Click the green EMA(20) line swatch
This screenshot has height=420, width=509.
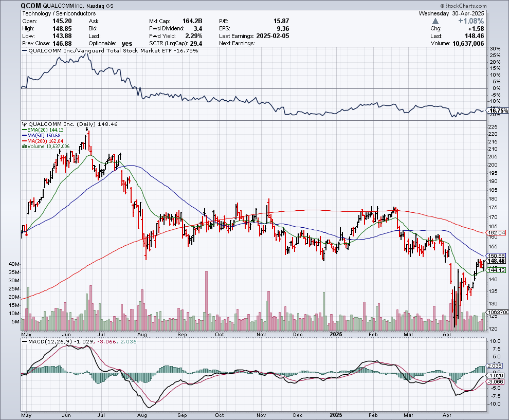pyautogui.click(x=24, y=130)
